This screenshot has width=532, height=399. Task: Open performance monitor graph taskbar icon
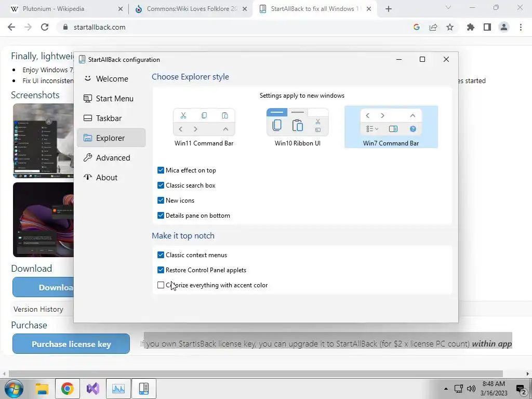[118, 389]
